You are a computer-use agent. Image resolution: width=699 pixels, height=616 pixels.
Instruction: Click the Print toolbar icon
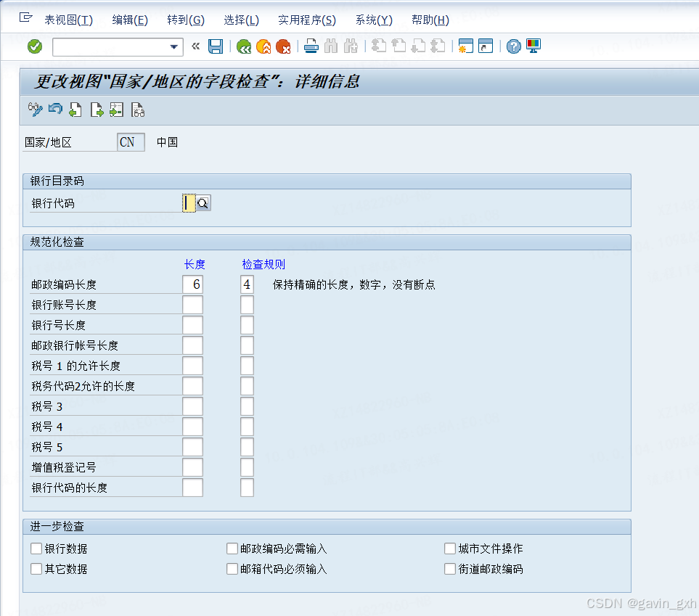311,46
